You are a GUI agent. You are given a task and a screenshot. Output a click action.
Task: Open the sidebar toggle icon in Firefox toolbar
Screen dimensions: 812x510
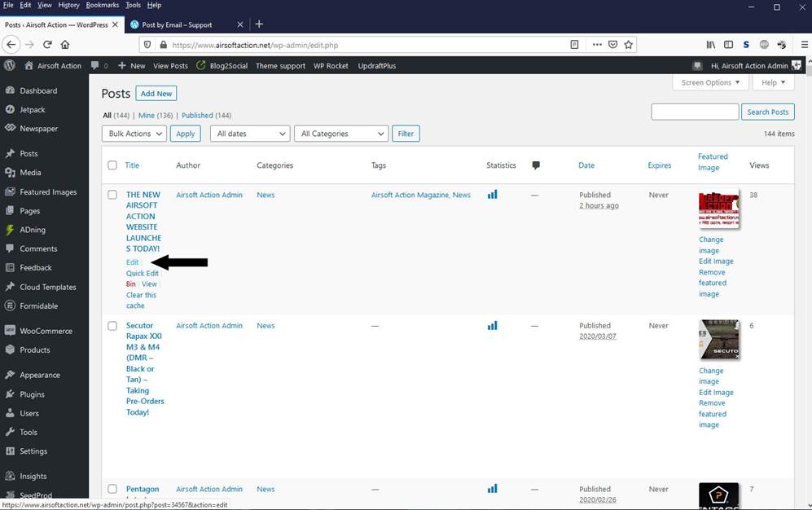(x=728, y=45)
